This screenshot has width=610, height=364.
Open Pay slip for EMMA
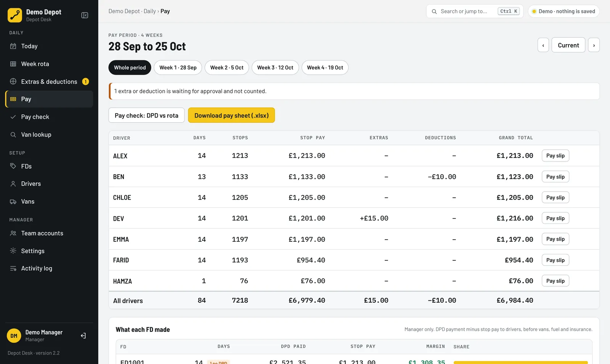pos(555,239)
